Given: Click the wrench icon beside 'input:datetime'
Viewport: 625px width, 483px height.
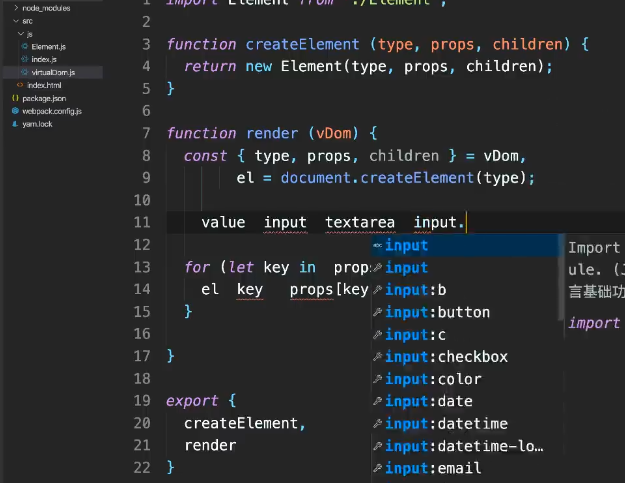Looking at the screenshot, I should (x=377, y=423).
